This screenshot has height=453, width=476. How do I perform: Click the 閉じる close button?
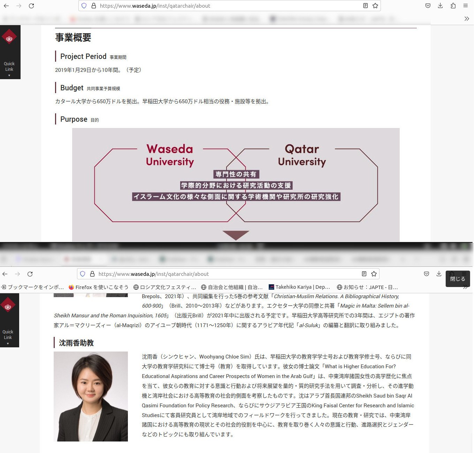pyautogui.click(x=458, y=279)
